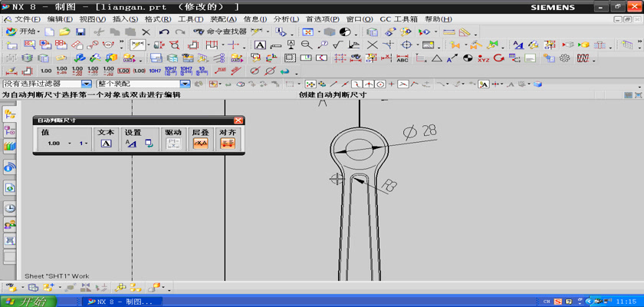
Task: Save the drawing with the floppy disk icon
Action: [x=80, y=31]
